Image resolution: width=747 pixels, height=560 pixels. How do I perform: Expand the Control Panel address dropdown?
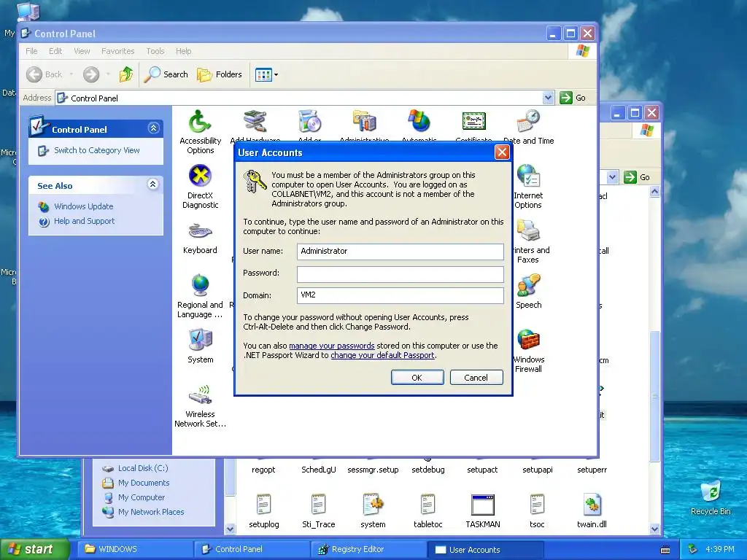[548, 98]
